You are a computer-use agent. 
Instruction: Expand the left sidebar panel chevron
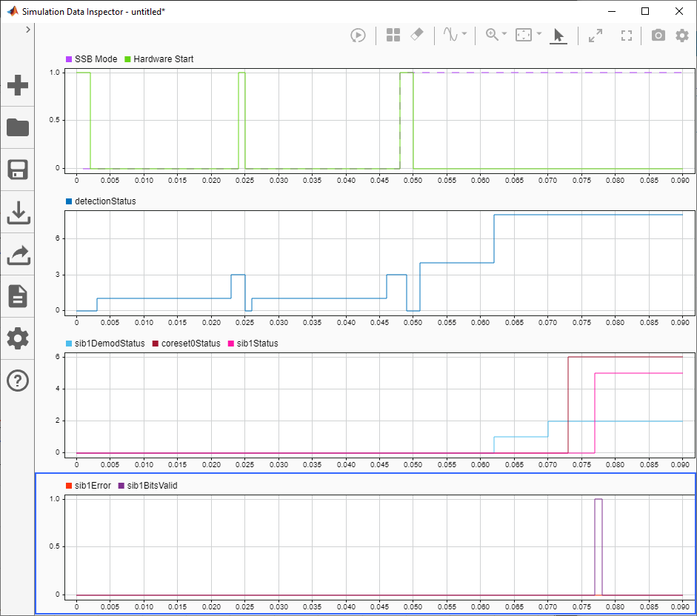click(x=27, y=29)
